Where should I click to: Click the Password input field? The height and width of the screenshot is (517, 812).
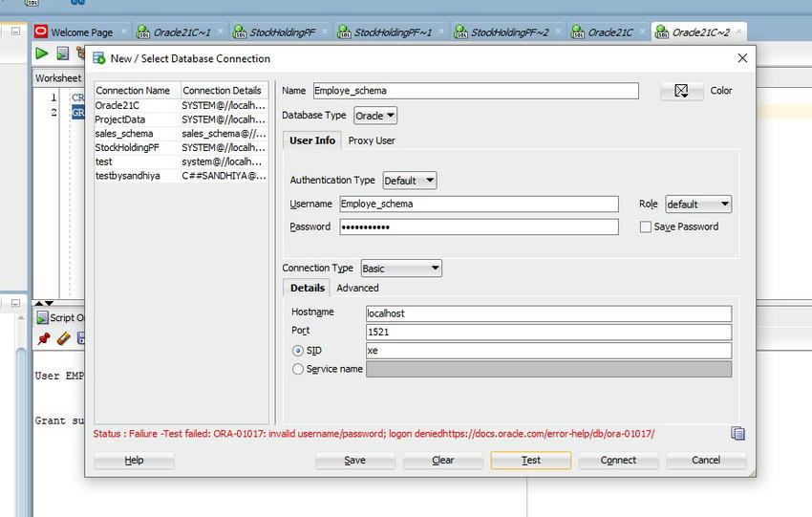(x=479, y=226)
